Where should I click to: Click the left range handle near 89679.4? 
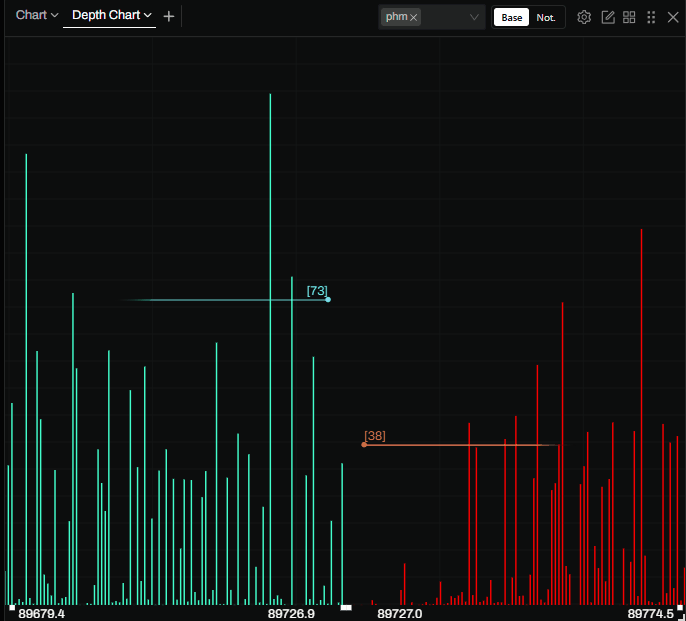(x=12, y=607)
